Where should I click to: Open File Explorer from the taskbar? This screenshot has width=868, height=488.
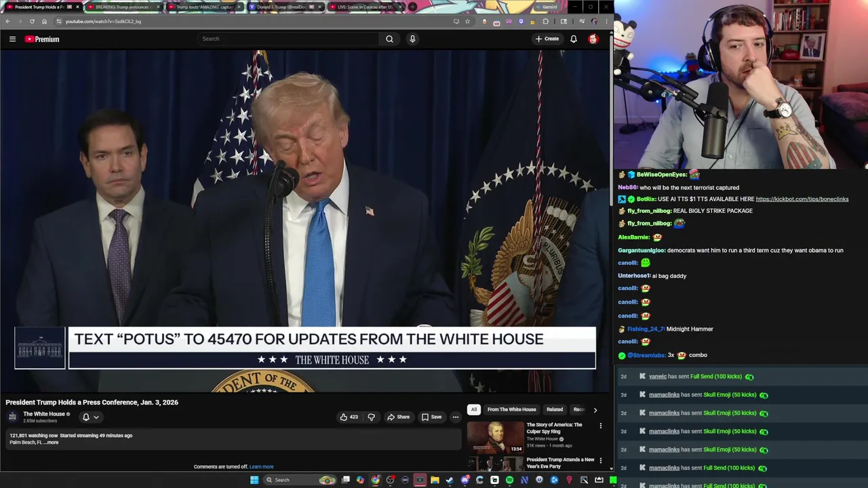435,480
